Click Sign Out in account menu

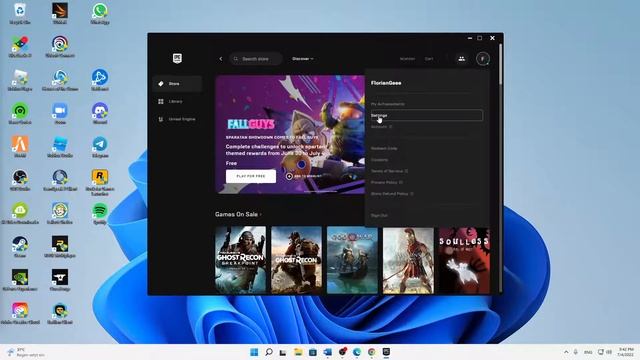(x=379, y=216)
